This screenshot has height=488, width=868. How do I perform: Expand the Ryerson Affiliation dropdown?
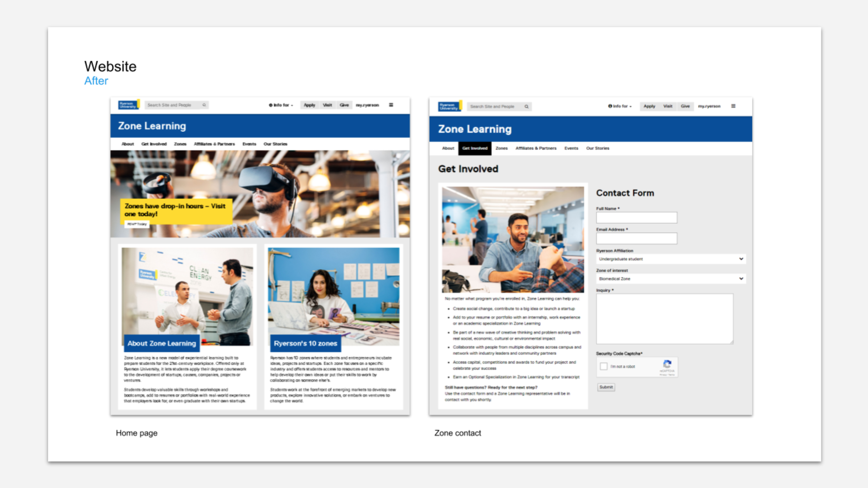pos(671,259)
